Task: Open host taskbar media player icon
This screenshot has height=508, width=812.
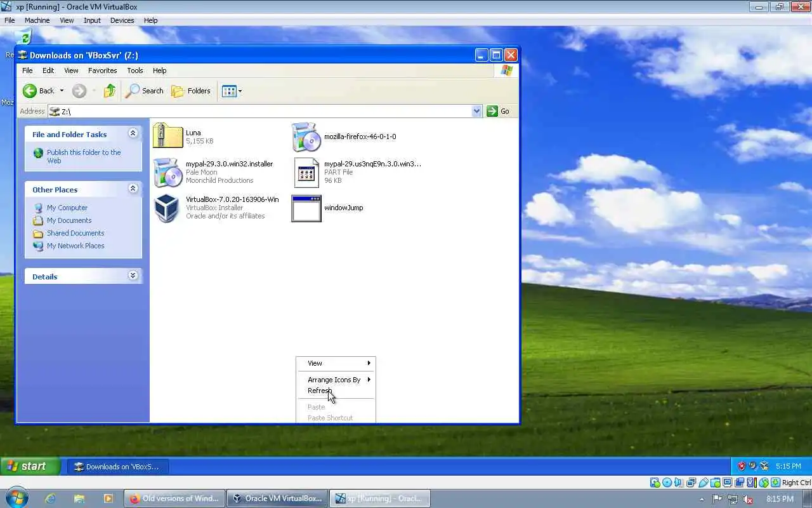Action: [x=108, y=498]
